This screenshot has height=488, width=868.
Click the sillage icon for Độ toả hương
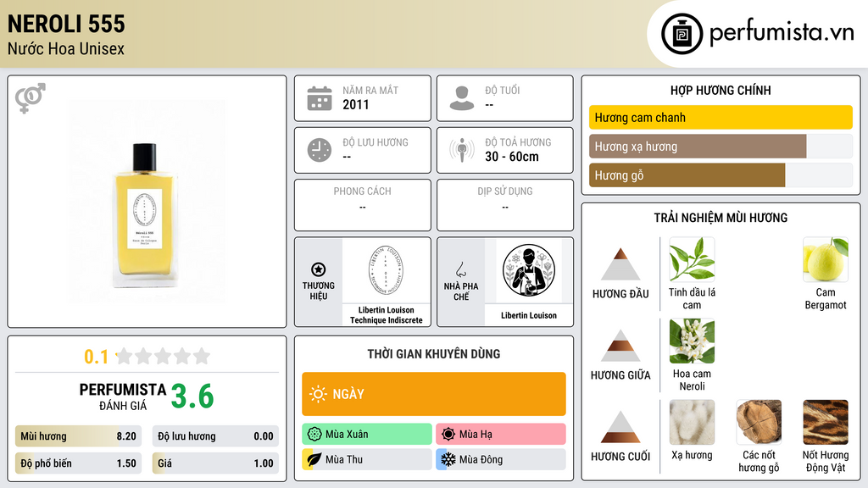pyautogui.click(x=462, y=150)
